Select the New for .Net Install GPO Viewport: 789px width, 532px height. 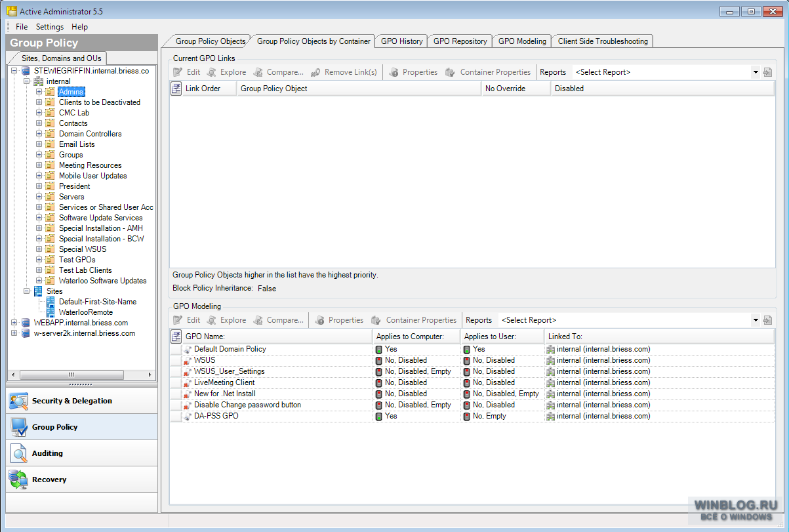point(472,394)
